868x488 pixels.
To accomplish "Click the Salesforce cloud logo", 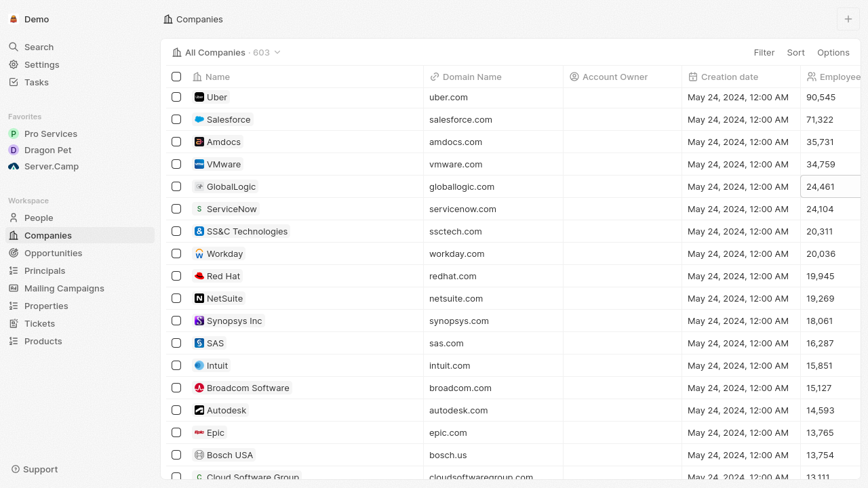I will coord(199,119).
